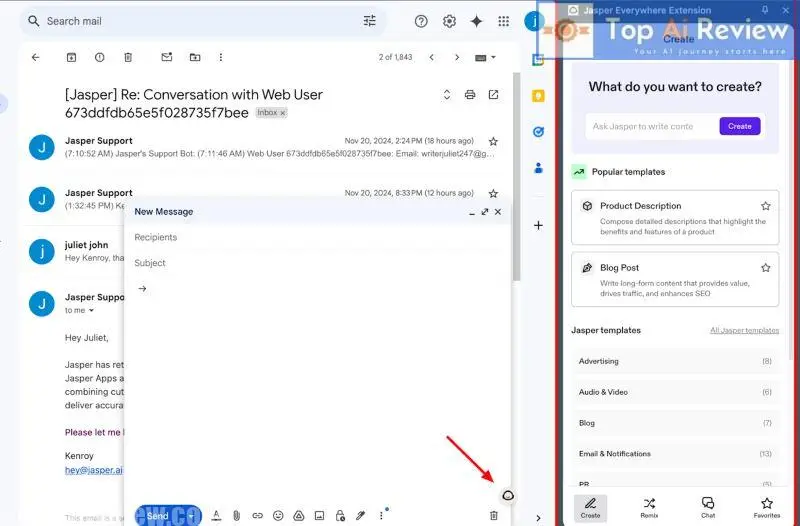The image size is (800, 526).
Task: Open All Jasper templates link
Action: point(744,331)
